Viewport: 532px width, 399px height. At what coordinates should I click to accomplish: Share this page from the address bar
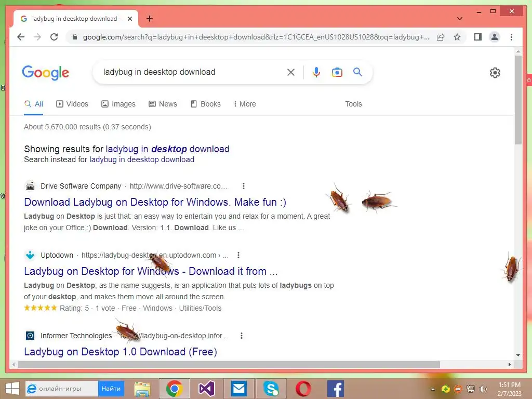tap(441, 37)
